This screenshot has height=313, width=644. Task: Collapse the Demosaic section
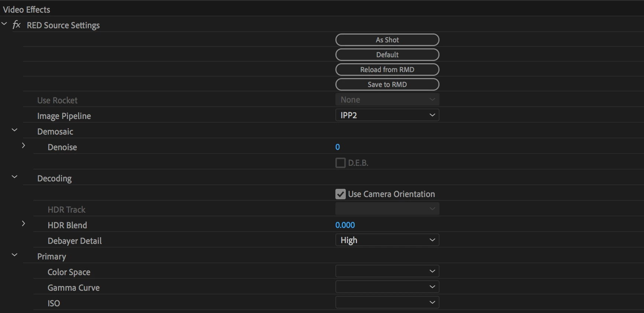(x=15, y=130)
